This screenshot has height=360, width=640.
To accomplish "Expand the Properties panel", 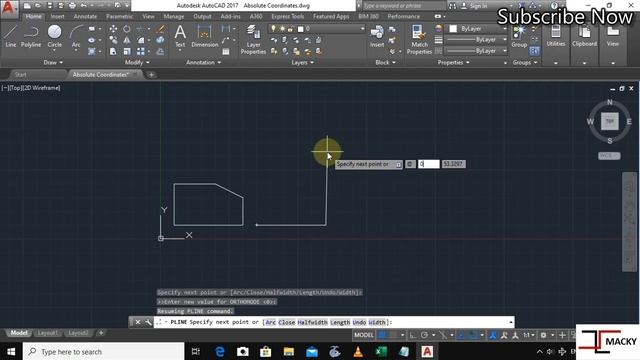I will (453, 62).
